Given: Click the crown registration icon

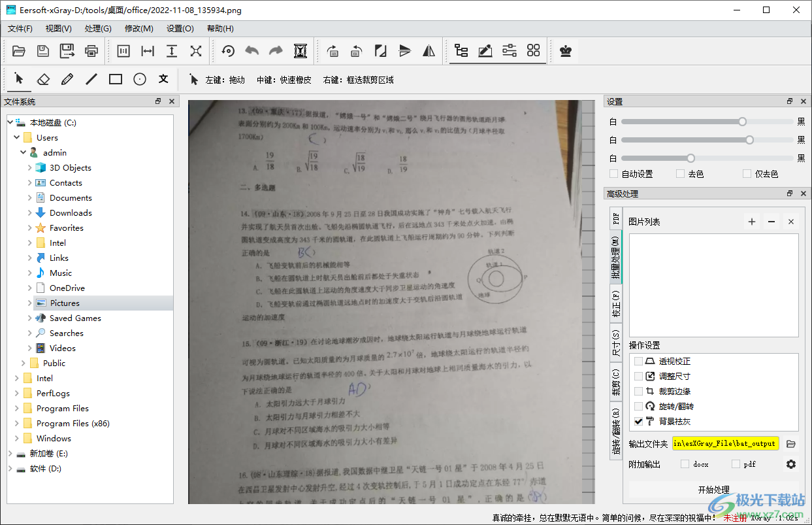Looking at the screenshot, I should pos(566,51).
